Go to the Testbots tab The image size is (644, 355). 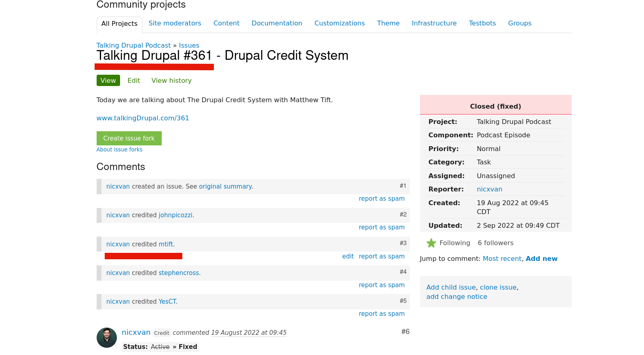[x=482, y=23]
